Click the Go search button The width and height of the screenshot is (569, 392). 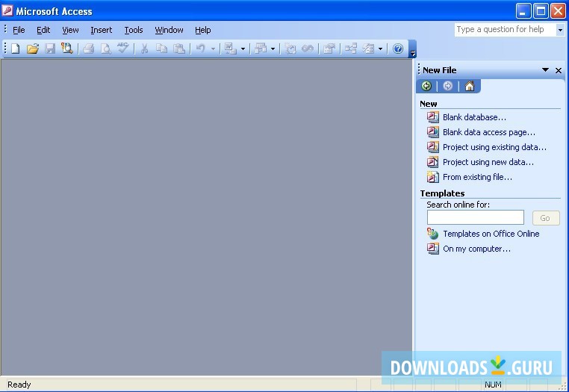pos(546,218)
